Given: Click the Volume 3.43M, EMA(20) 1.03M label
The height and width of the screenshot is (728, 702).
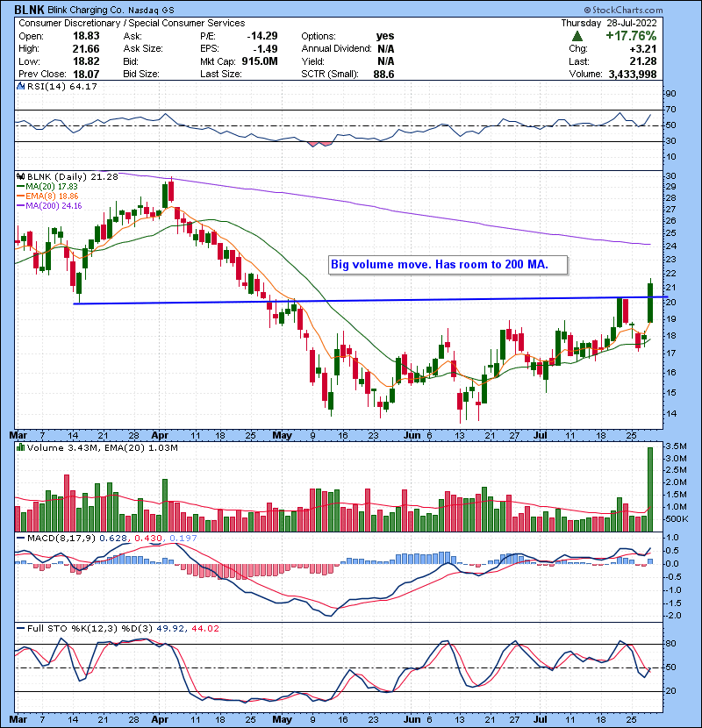Looking at the screenshot, I should pos(102,448).
